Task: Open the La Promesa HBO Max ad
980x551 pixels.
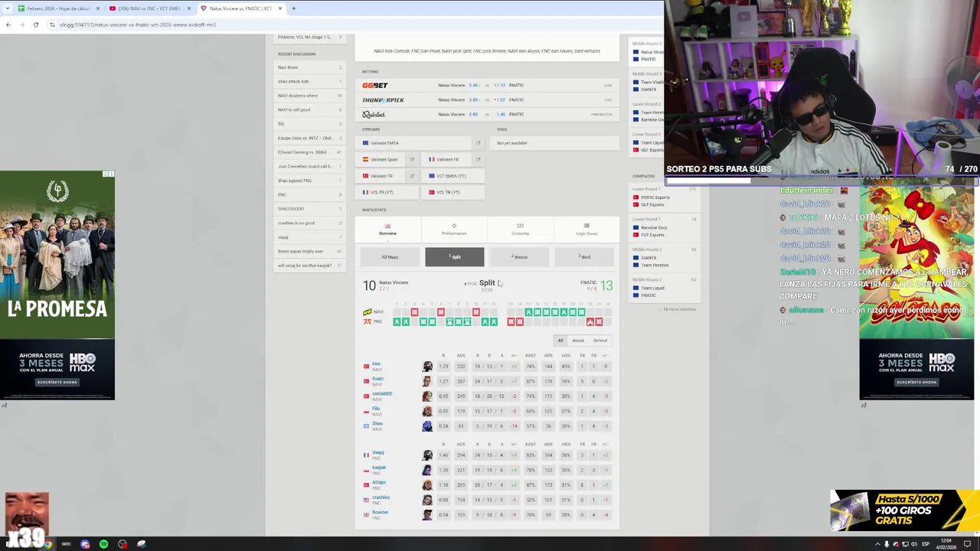Action: click(x=57, y=285)
